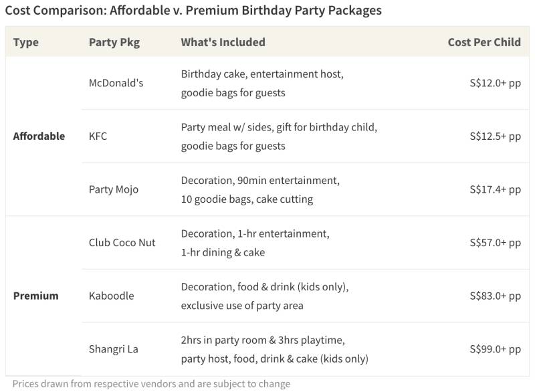
Task: Select the KFC package cell
Action: coord(98,136)
